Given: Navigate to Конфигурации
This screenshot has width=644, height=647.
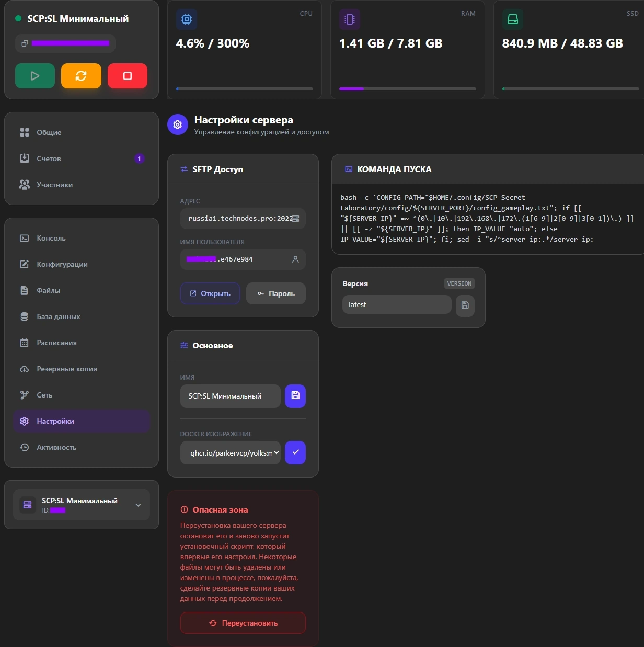Looking at the screenshot, I should click(82, 264).
